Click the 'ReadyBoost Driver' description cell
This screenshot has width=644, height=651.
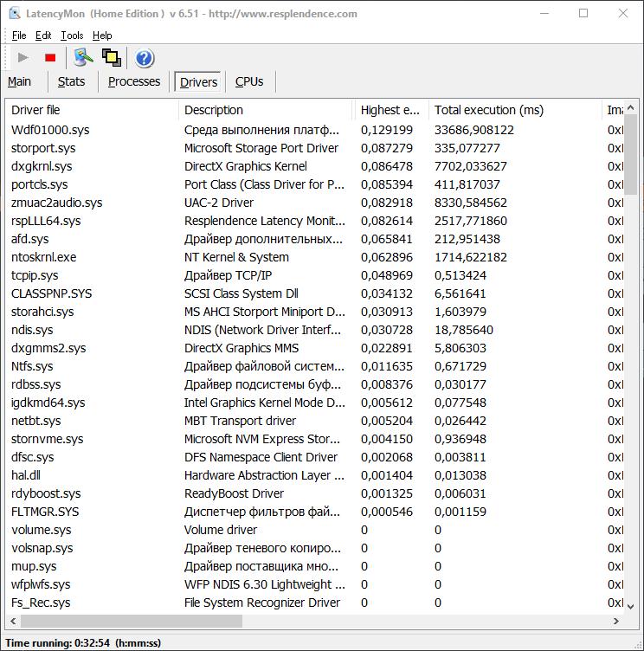(235, 493)
